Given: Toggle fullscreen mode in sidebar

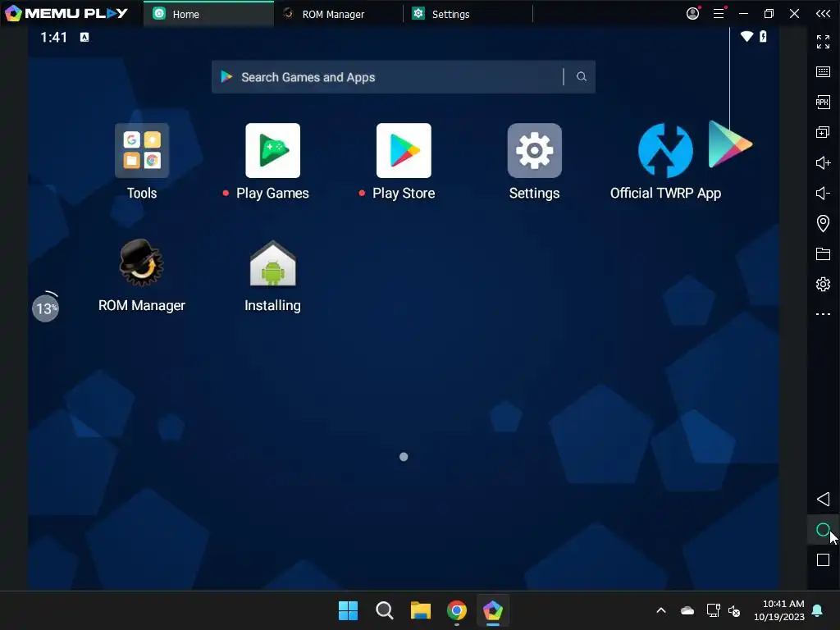Looking at the screenshot, I should pyautogui.click(x=823, y=41).
